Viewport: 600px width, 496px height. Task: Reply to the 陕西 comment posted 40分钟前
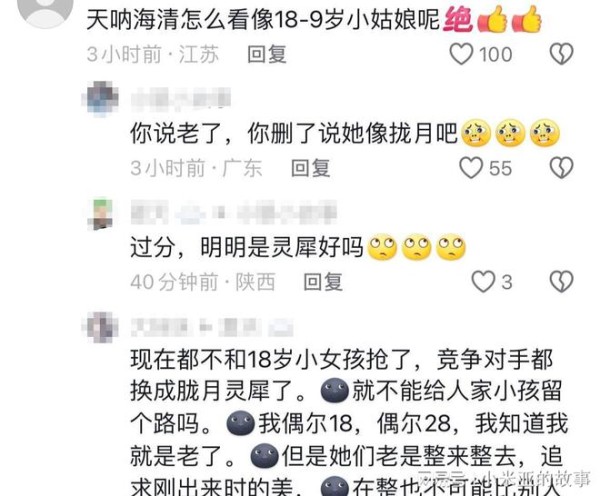pyautogui.click(x=323, y=282)
